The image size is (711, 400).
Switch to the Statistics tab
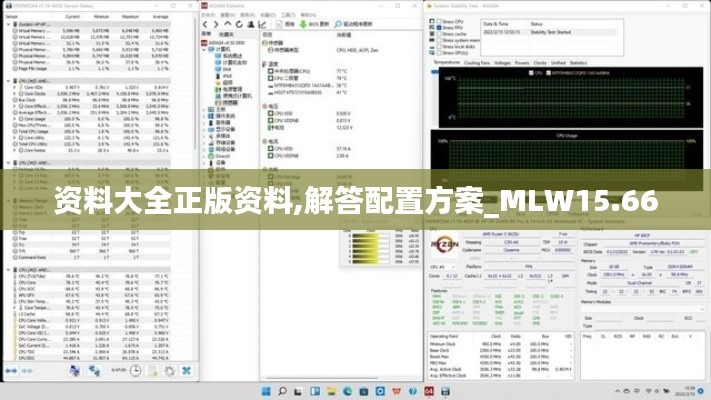[578, 63]
